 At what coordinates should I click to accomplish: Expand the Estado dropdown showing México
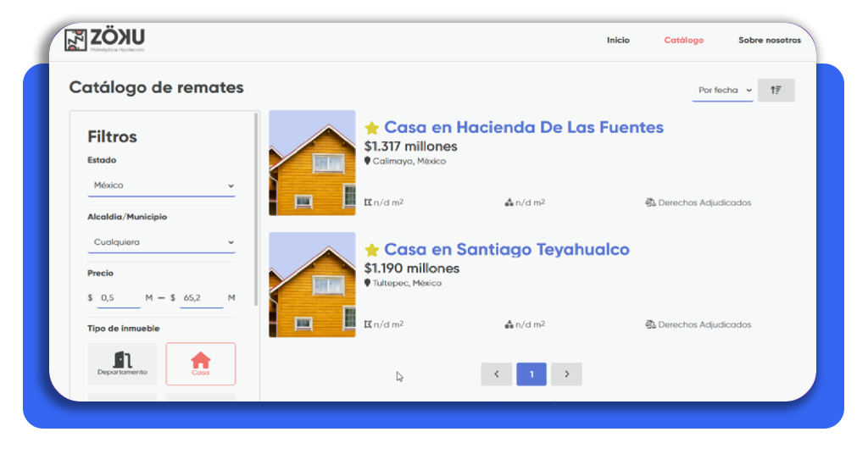coord(162,185)
